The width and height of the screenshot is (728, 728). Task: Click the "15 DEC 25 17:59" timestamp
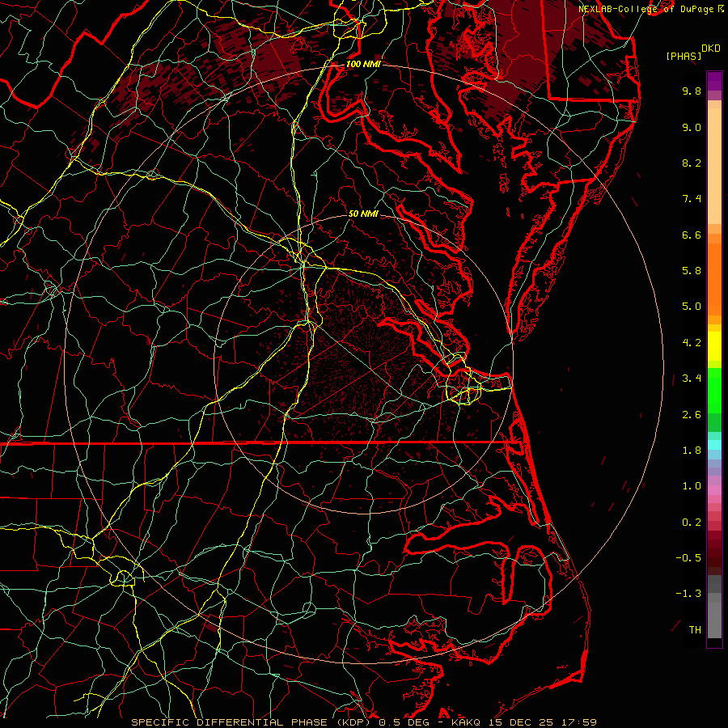[x=542, y=722]
